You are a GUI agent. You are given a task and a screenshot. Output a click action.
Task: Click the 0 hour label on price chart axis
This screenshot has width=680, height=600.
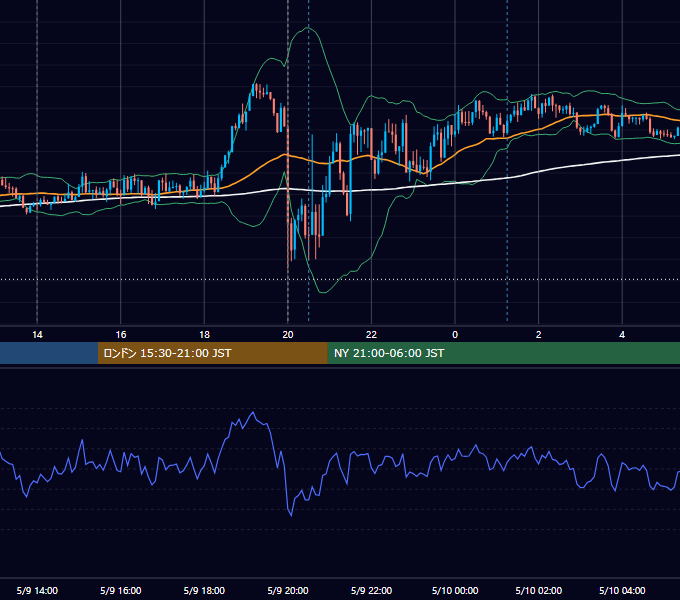point(455,335)
